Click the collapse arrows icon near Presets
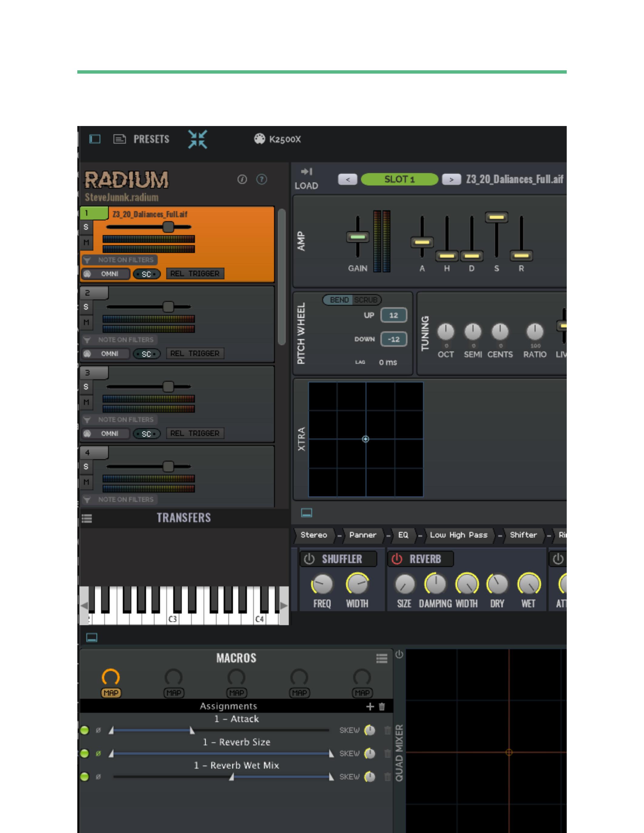Viewport: 644px width, 833px height. click(198, 139)
